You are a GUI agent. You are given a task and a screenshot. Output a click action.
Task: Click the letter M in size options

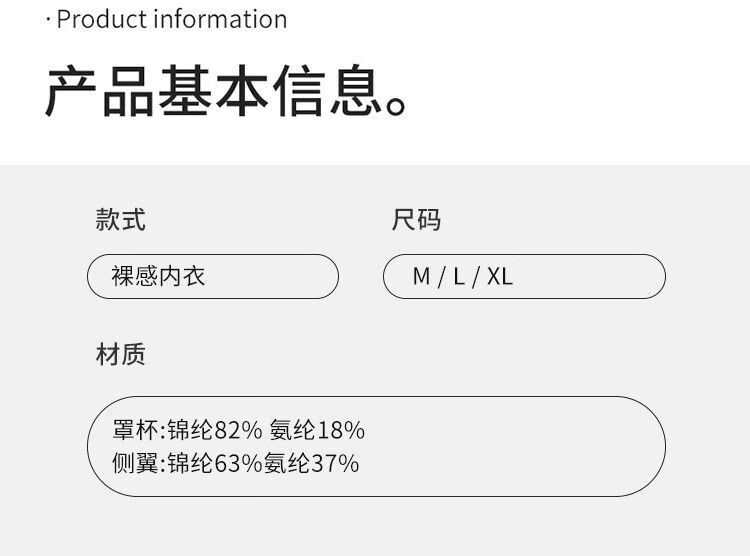[421, 277]
